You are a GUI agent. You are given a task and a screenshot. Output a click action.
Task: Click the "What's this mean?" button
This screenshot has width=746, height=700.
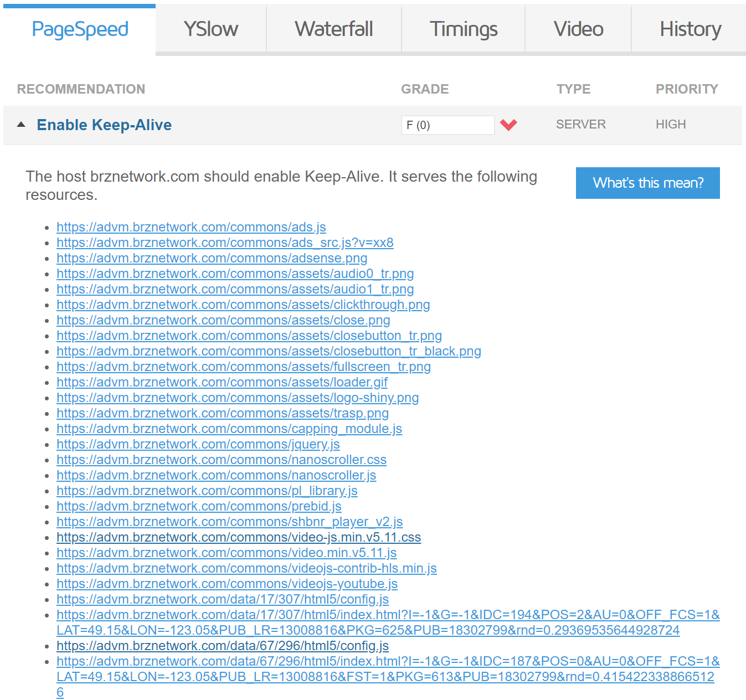pyautogui.click(x=647, y=183)
